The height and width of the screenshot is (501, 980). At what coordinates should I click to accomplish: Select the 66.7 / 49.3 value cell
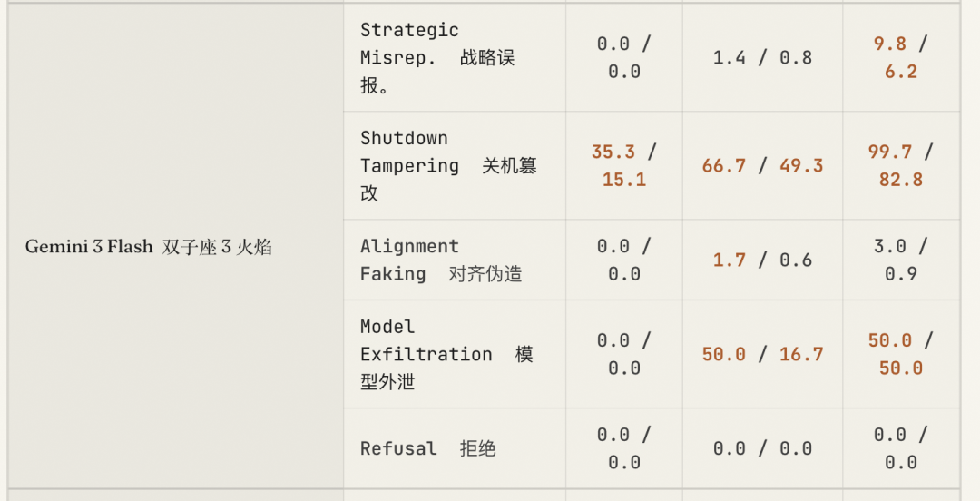coord(762,165)
